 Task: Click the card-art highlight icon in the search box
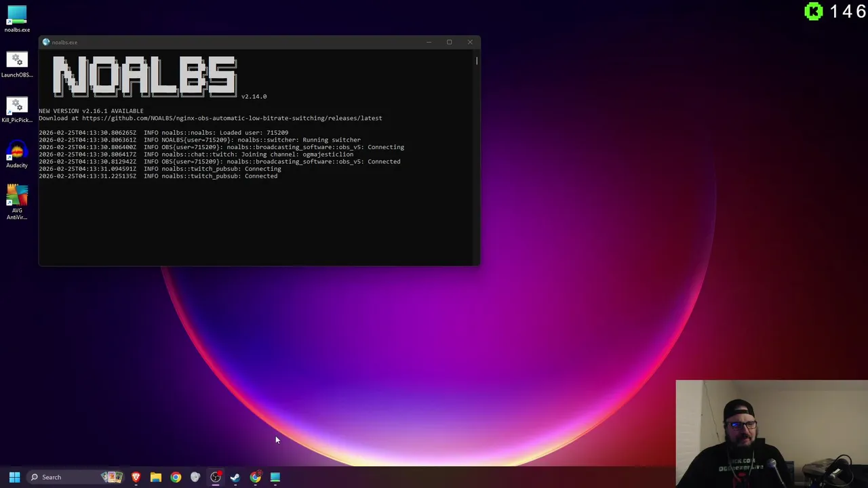(x=112, y=477)
